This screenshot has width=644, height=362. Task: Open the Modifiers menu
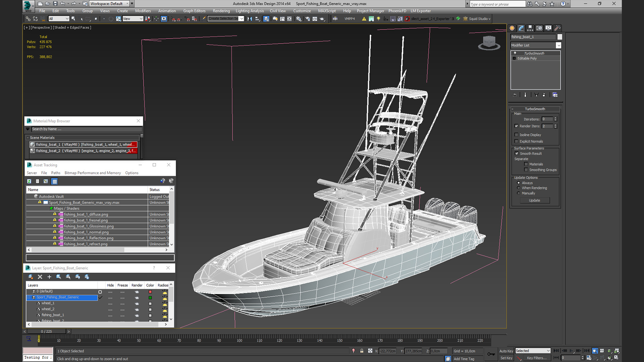(143, 11)
